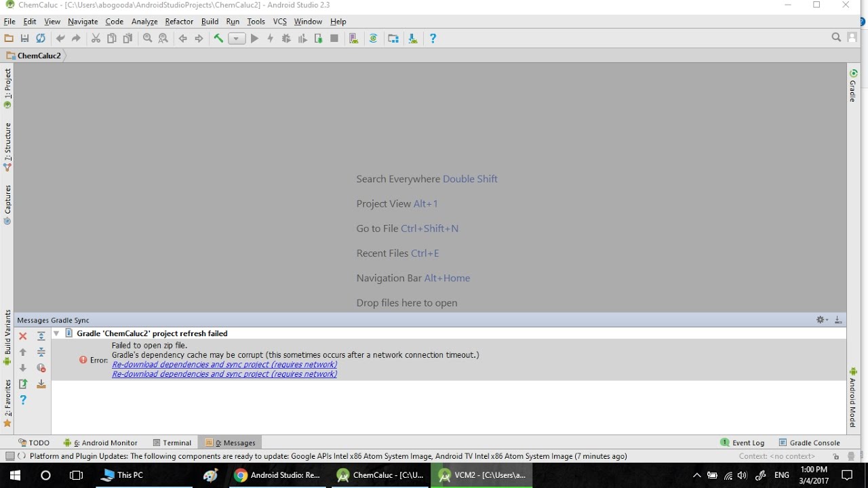Screen dimensions: 868x488
Task: Toggle the 1: Project tool window
Action: coord(7,88)
